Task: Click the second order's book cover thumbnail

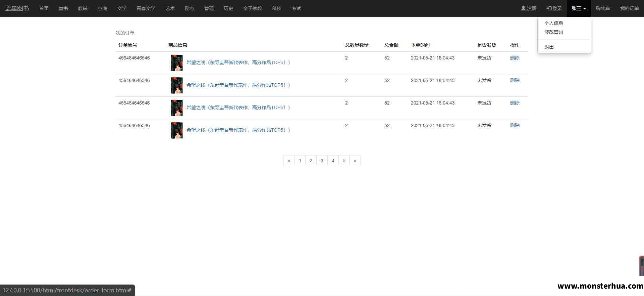Action: pyautogui.click(x=177, y=85)
